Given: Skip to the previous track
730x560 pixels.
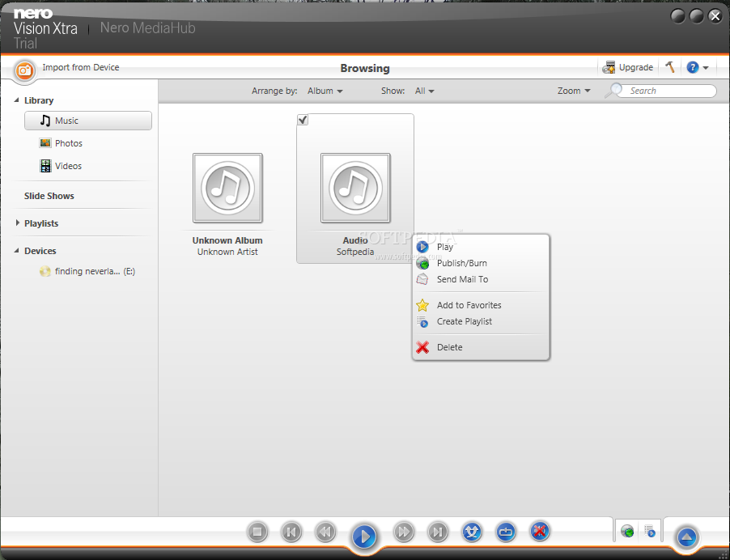Looking at the screenshot, I should [x=291, y=532].
